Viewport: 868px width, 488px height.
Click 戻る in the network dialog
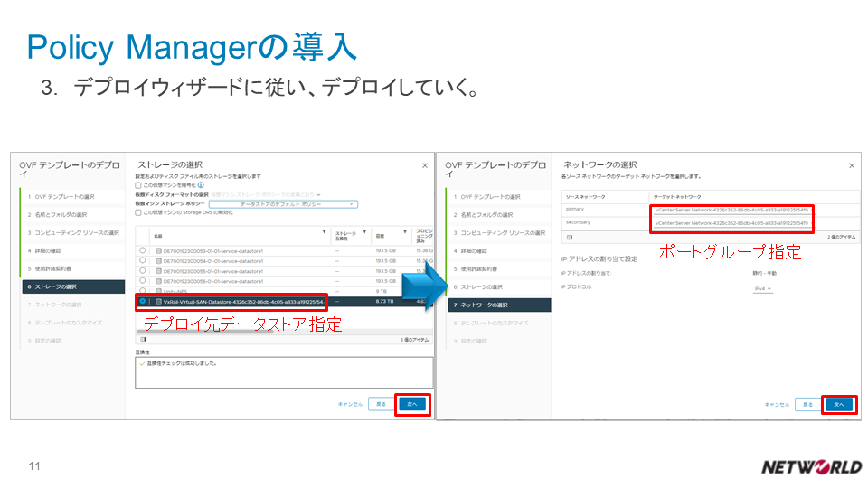808,405
